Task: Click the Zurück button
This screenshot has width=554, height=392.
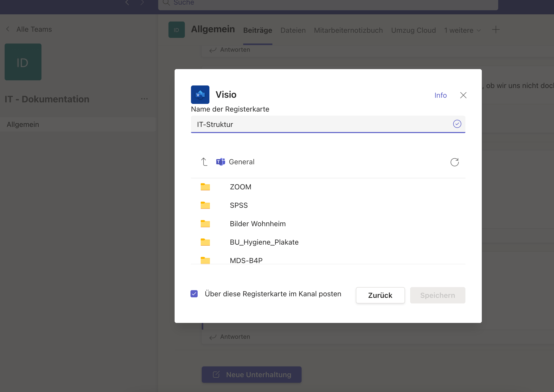Action: pos(380,295)
